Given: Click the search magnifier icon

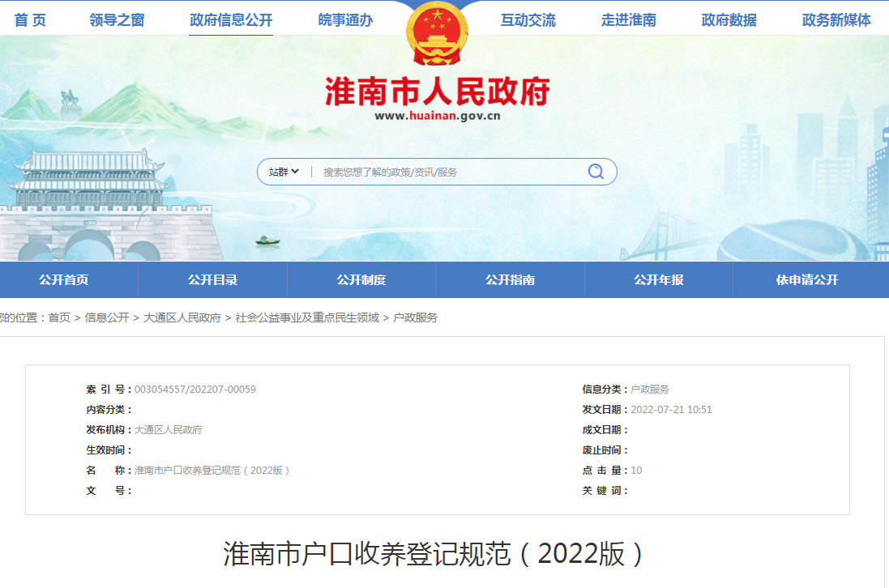Looking at the screenshot, I should [596, 171].
